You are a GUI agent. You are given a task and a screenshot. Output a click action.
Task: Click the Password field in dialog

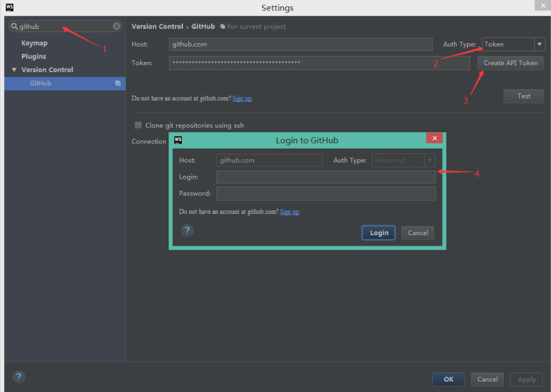[326, 194]
